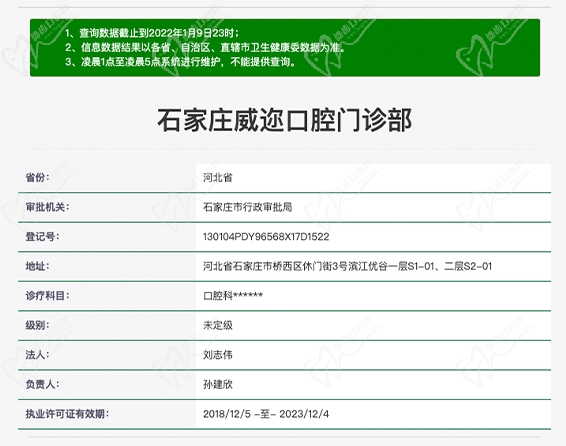Click the 负责人 label
566x446 pixels.
(x=42, y=385)
